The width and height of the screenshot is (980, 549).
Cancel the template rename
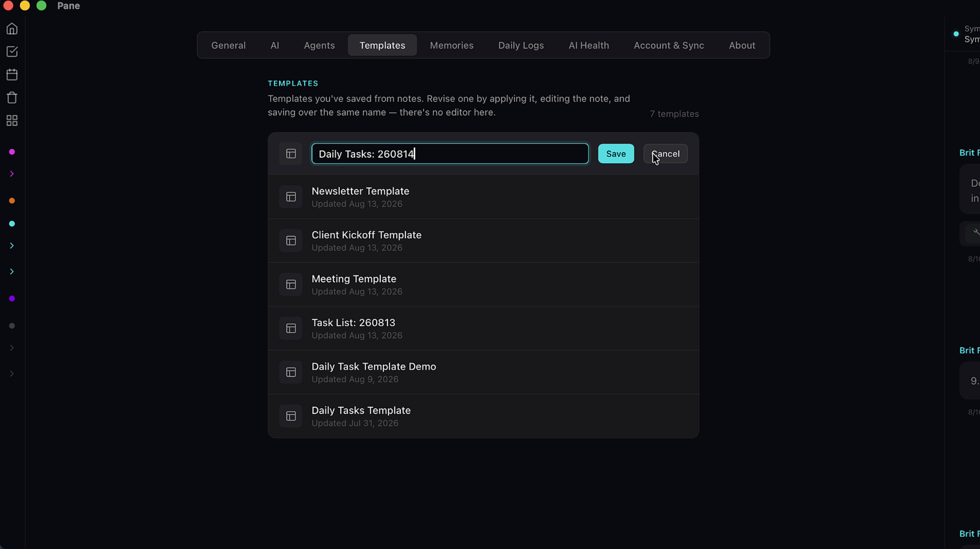click(x=665, y=154)
